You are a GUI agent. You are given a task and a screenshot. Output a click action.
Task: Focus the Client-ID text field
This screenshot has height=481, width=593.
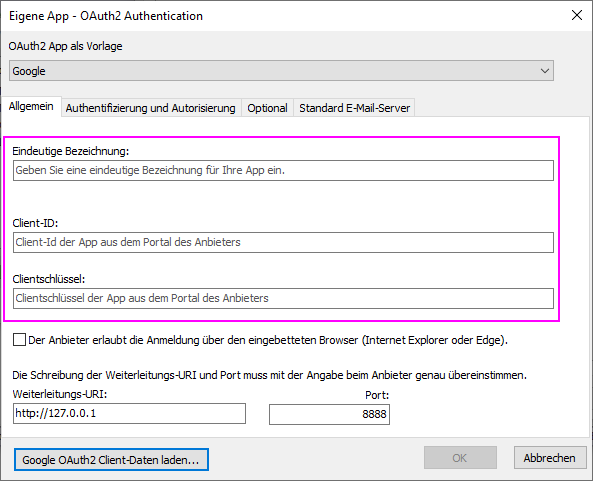pos(283,242)
